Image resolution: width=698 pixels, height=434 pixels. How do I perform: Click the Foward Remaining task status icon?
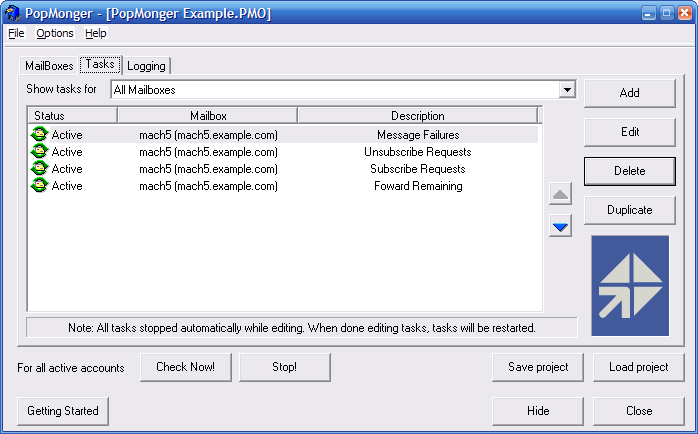39,185
